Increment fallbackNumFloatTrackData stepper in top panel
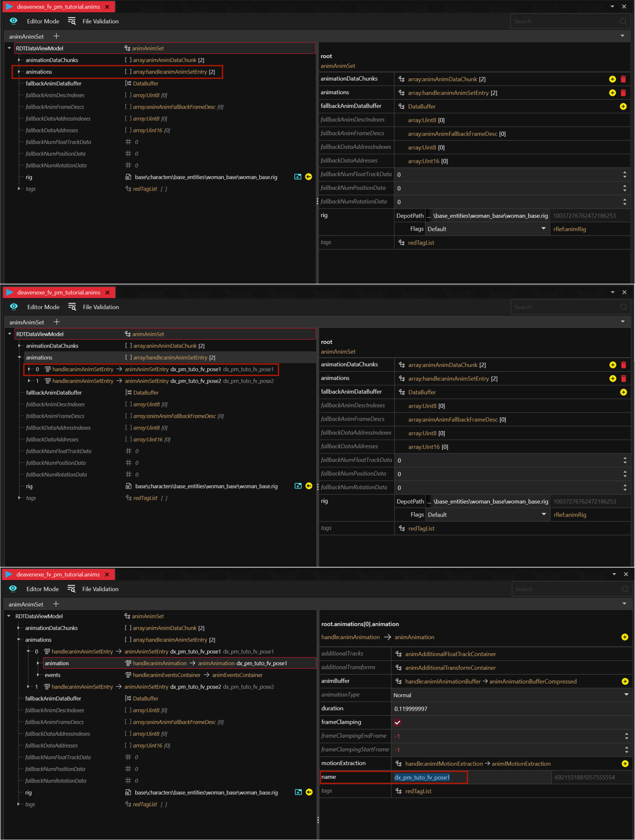This screenshot has width=635, height=840. (x=625, y=172)
